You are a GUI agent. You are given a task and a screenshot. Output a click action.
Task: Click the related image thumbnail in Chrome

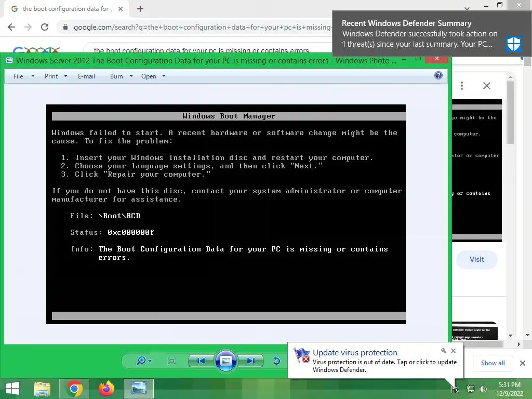[x=475, y=331]
